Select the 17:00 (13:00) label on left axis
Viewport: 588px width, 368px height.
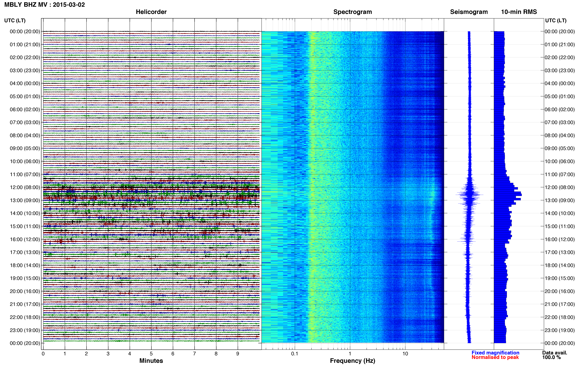point(25,252)
